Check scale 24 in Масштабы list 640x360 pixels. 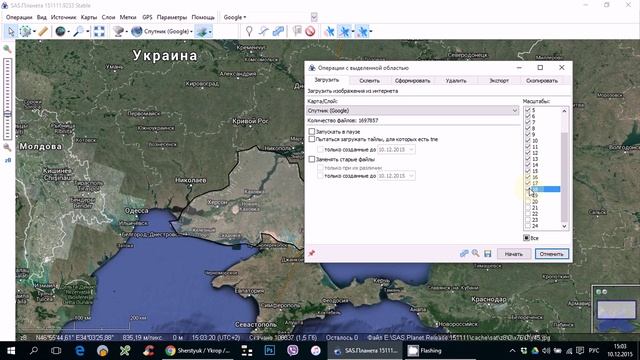pyautogui.click(x=528, y=226)
